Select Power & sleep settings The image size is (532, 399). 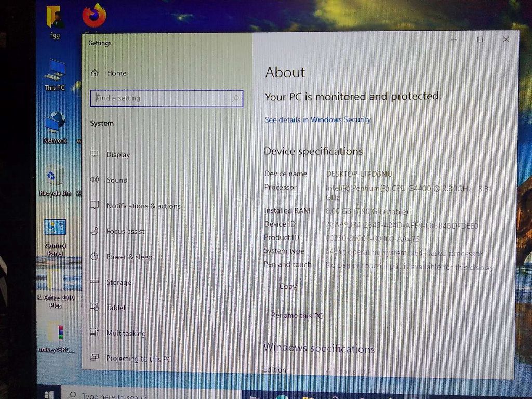point(129,257)
